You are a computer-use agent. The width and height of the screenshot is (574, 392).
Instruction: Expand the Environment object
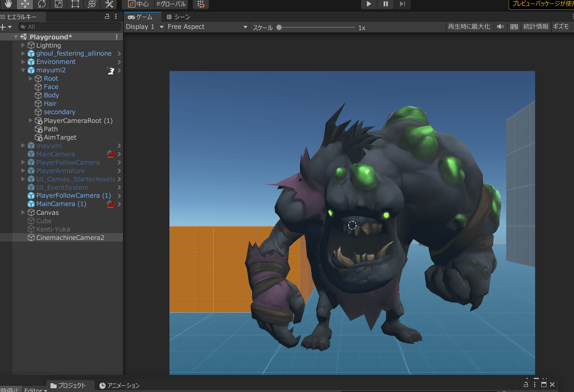[23, 62]
